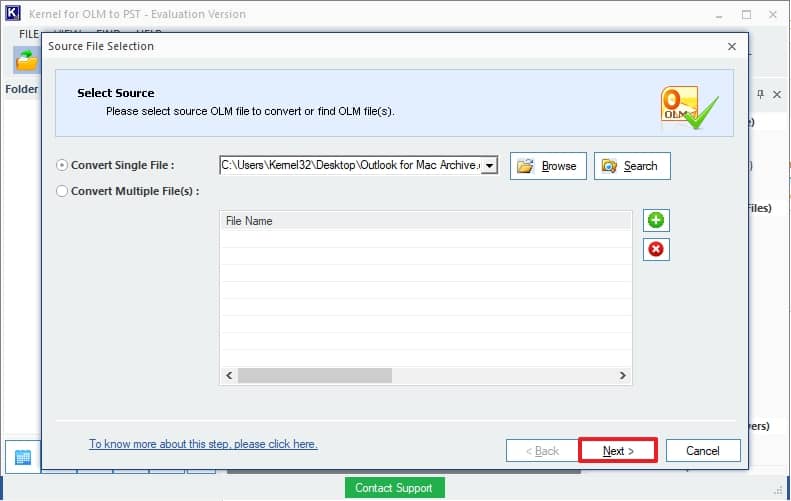Click the open-folder toolbar icon in main window
This screenshot has height=501, width=791.
pos(26,61)
